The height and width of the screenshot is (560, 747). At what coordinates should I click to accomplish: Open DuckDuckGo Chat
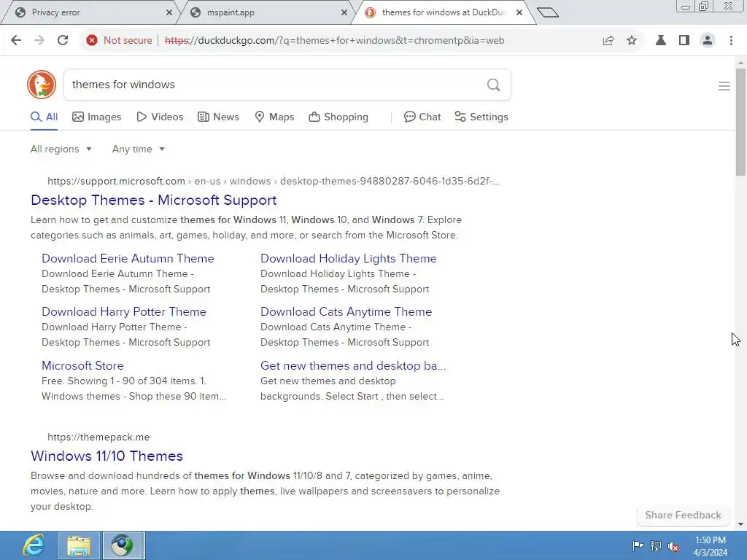(422, 117)
